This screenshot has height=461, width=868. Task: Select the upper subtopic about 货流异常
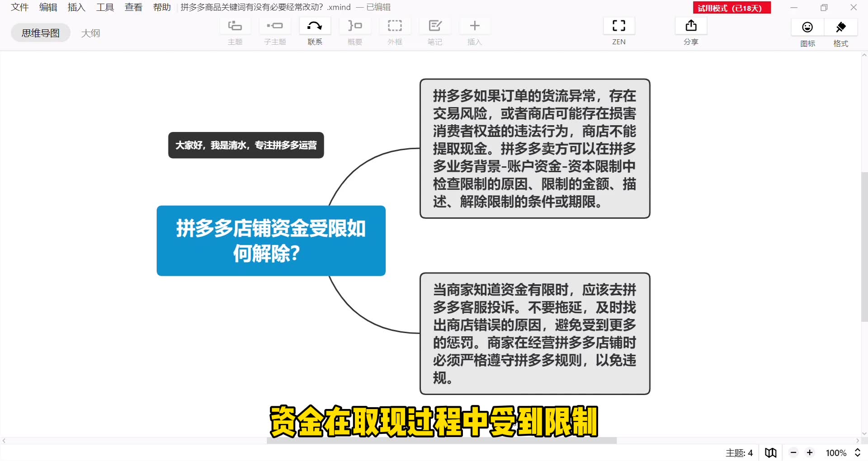tap(535, 149)
